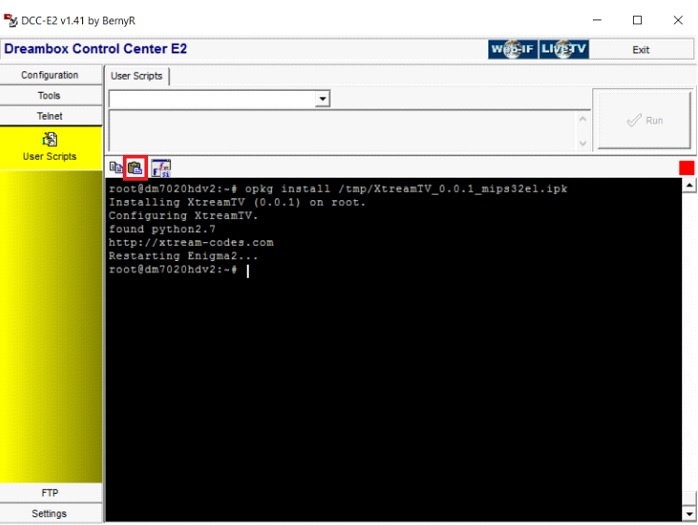698x525 pixels.
Task: Expand the user script selection dropdown
Action: point(322,99)
